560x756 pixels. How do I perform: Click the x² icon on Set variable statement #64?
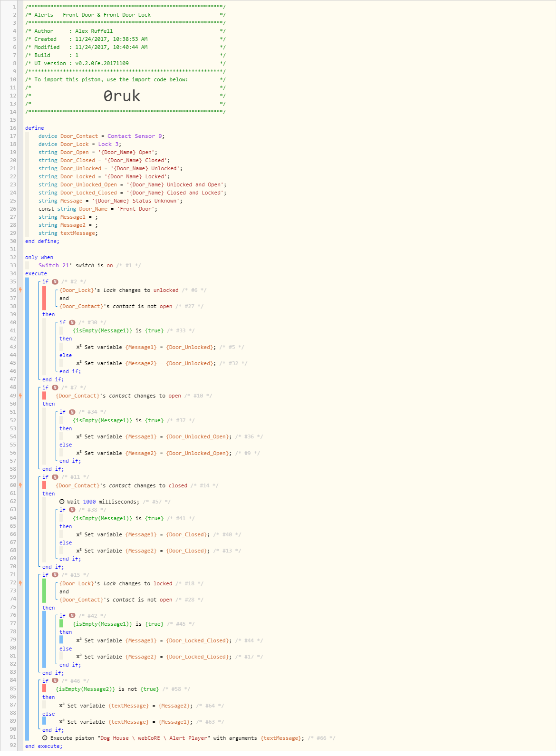pyautogui.click(x=62, y=706)
